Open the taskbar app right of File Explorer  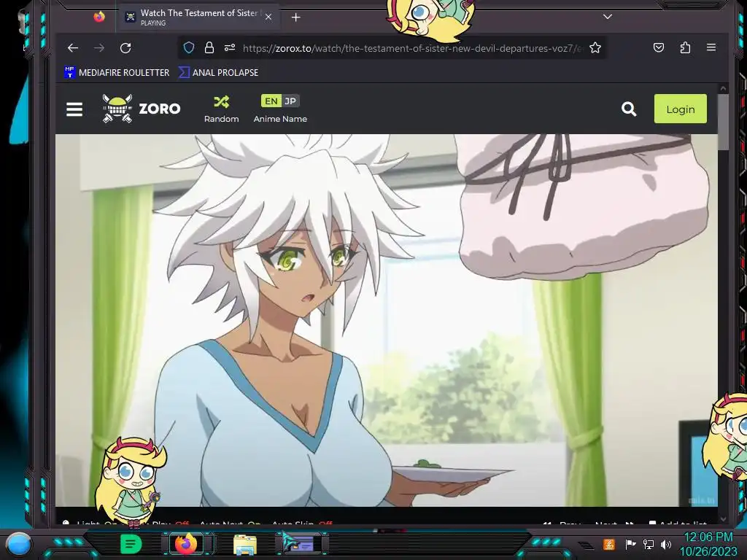pos(300,543)
